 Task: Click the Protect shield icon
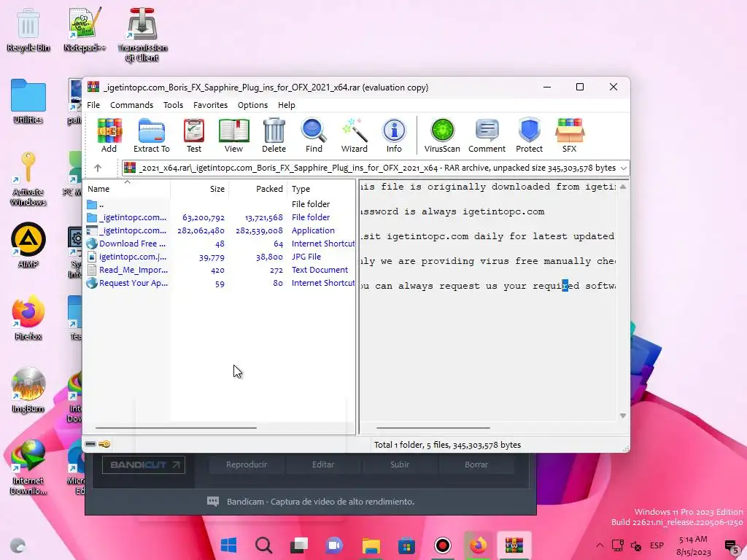point(530,135)
